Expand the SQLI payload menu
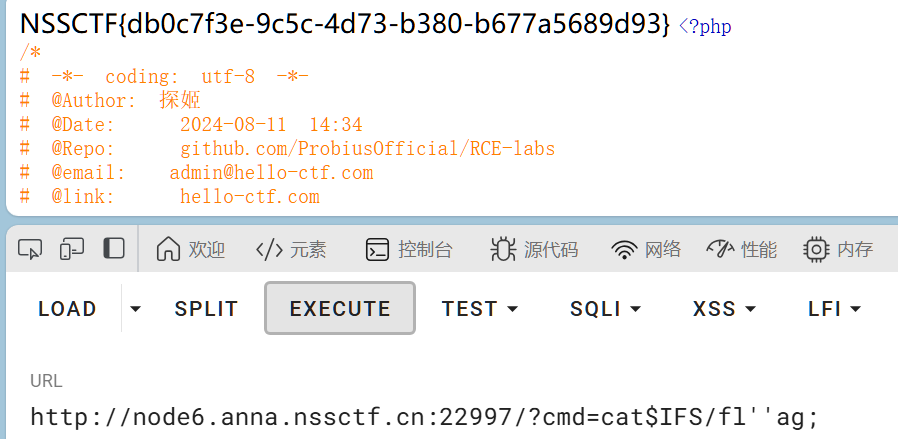This screenshot has height=439, width=898. (x=605, y=309)
